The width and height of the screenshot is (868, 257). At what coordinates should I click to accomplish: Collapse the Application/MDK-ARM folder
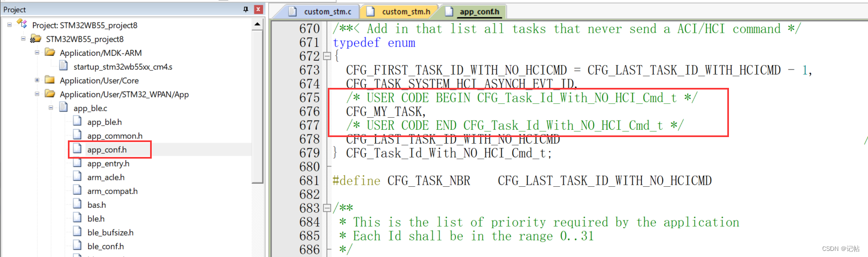37,53
